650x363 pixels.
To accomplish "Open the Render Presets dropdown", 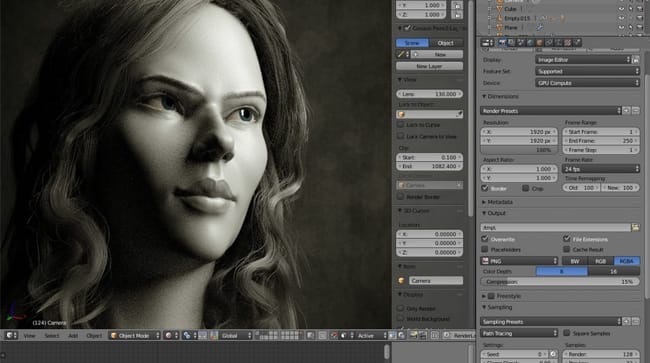I will pos(551,111).
